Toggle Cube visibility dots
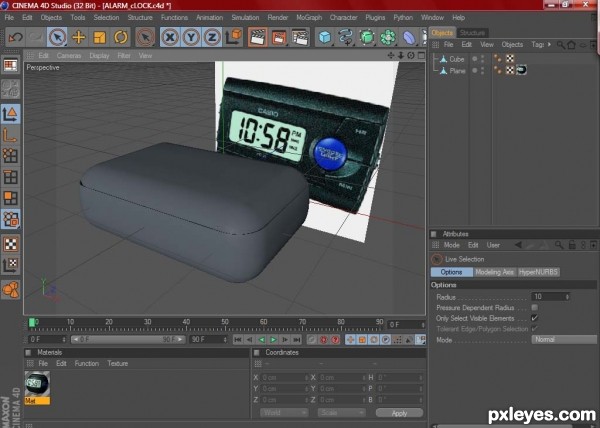This screenshot has width=600, height=428. [482, 59]
